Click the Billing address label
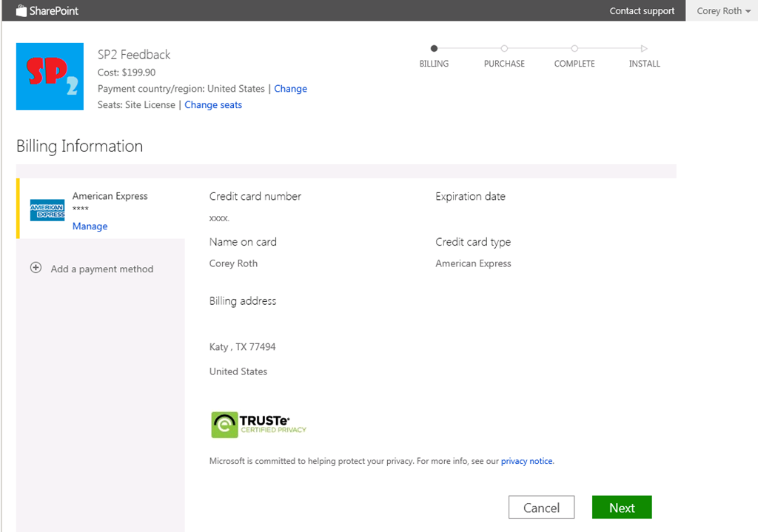Viewport: 758px width, 532px height. (x=243, y=300)
